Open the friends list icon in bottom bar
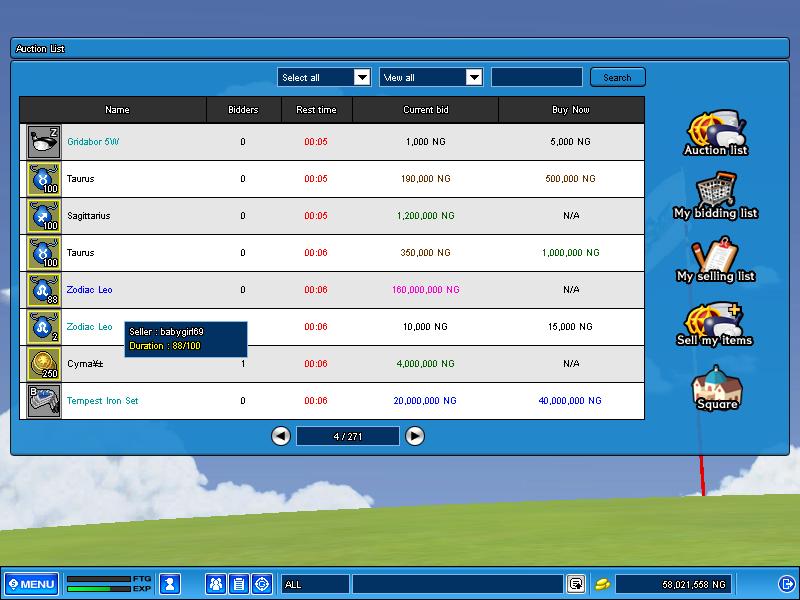 tap(215, 584)
